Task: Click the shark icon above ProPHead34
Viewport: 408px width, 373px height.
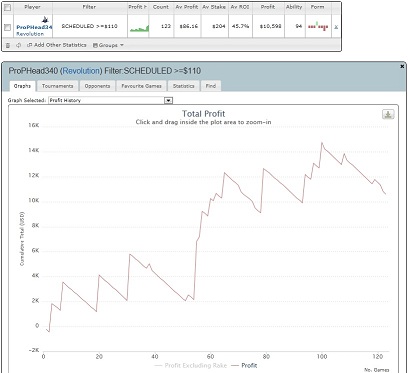Action: (45, 20)
